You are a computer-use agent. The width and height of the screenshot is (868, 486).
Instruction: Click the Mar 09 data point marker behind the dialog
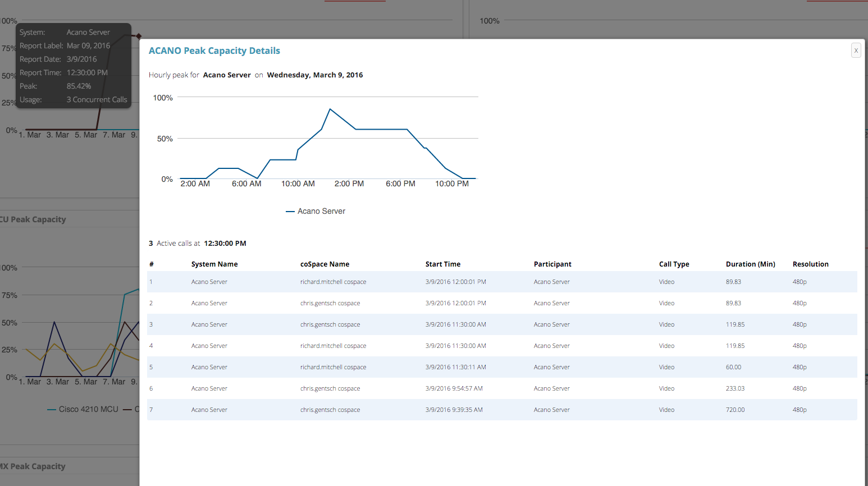139,36
